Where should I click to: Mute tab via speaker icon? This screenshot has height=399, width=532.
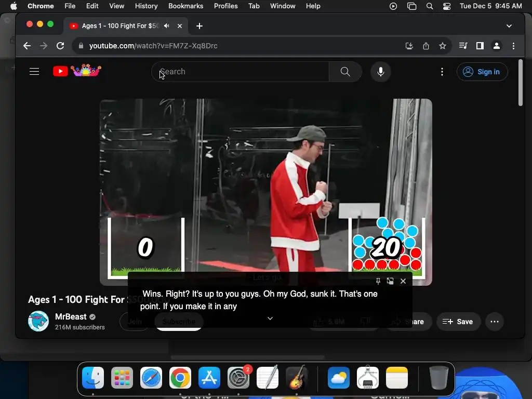[x=166, y=26]
